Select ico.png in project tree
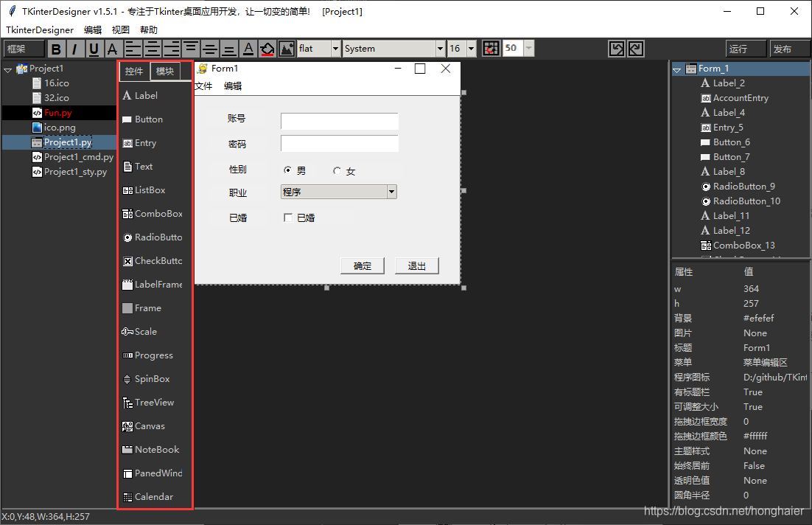812x525 pixels. (60, 128)
